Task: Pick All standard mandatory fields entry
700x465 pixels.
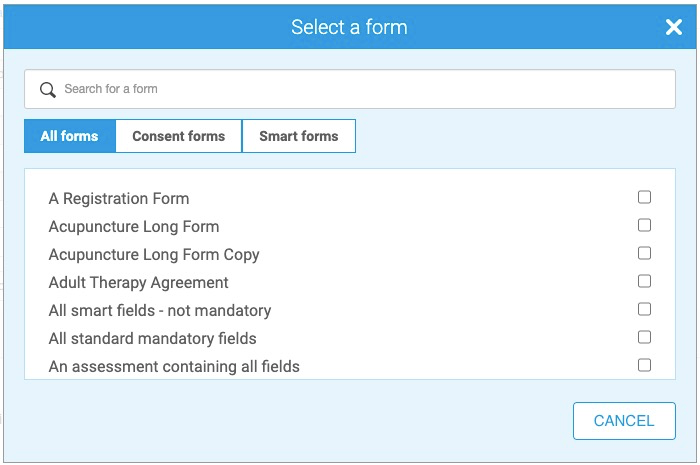Action: point(153,339)
